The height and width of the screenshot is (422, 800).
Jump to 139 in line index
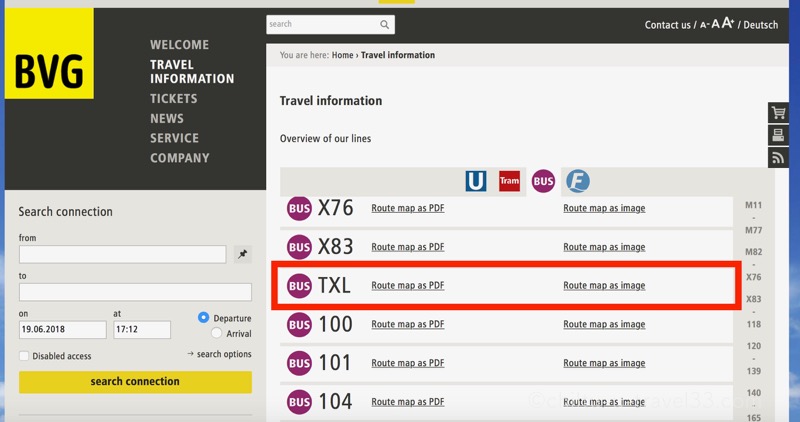(754, 371)
